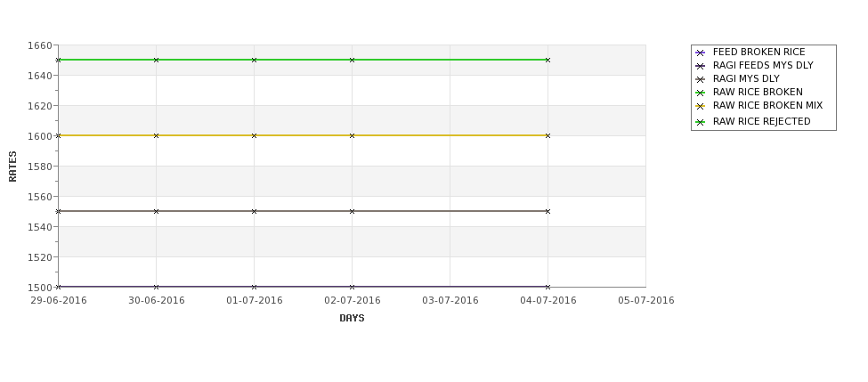Click the 1660 y-axis tick label

click(40, 45)
